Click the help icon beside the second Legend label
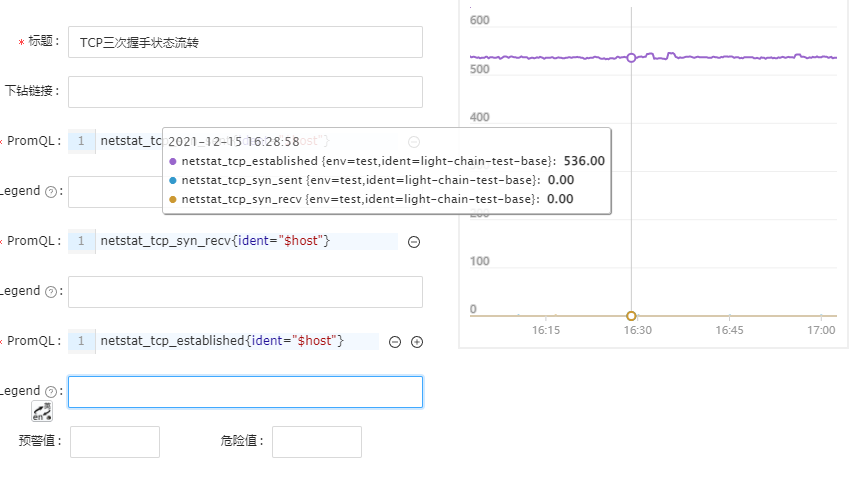Screen dimensions: 860x477 51,292
